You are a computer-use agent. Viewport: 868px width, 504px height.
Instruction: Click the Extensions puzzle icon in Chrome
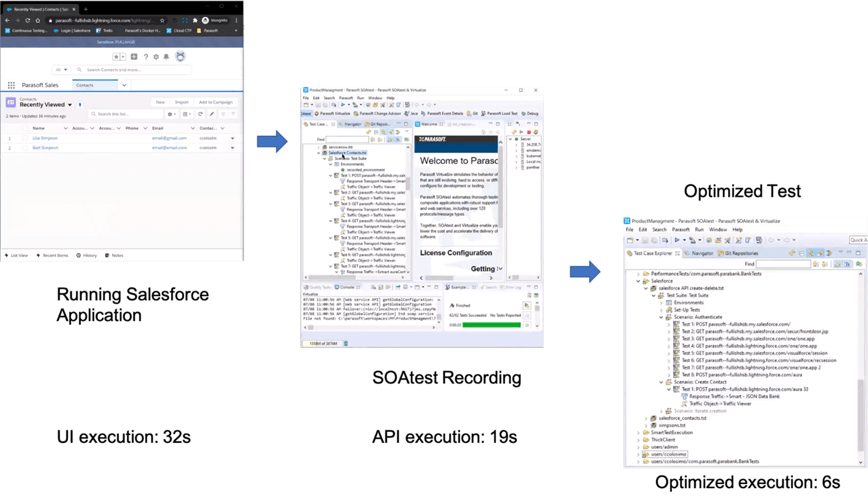tap(195, 20)
